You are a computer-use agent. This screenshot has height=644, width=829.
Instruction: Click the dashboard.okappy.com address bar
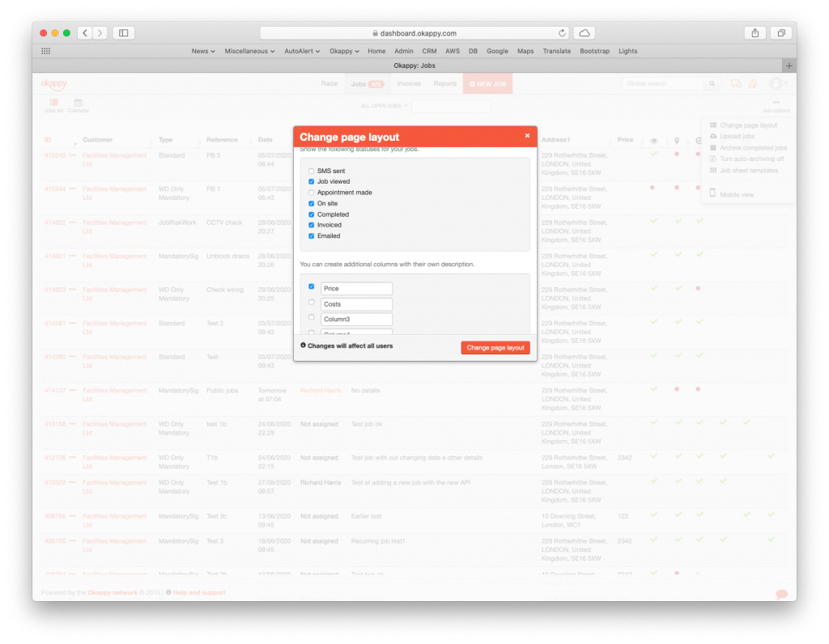pos(414,32)
